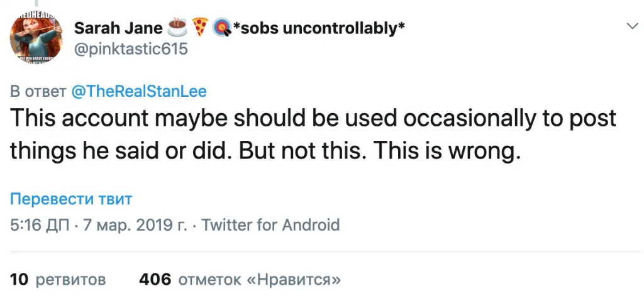The image size is (644, 298).
Task: Click the bullseye target emoji
Action: point(221,28)
